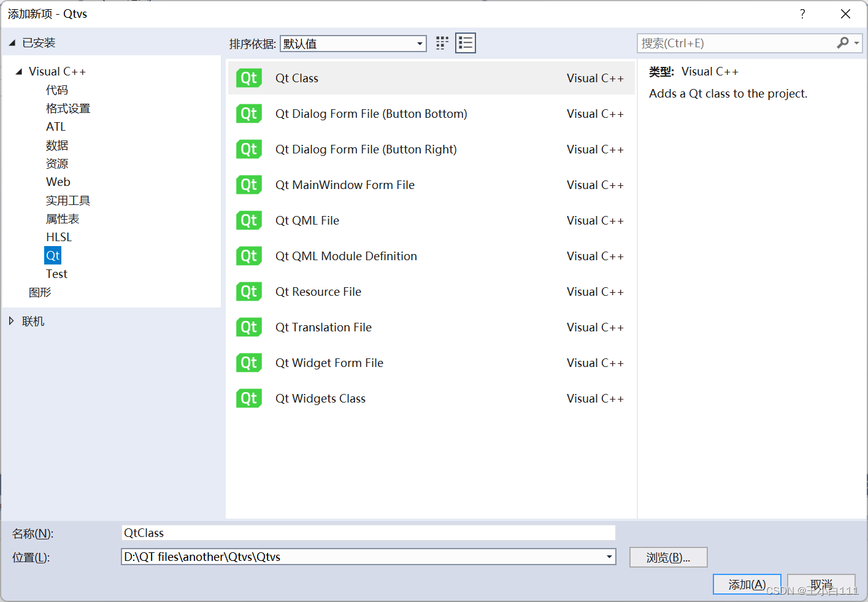Screen dimensions: 868x602
Task: Click inside the 名称 name field
Action: tap(368, 533)
